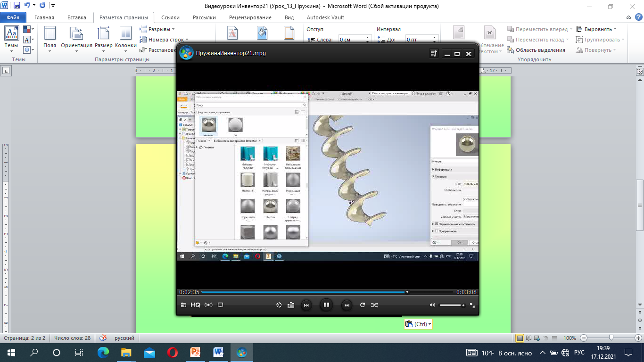
Task: Click the zoom slider in Word
Action: [611, 338]
